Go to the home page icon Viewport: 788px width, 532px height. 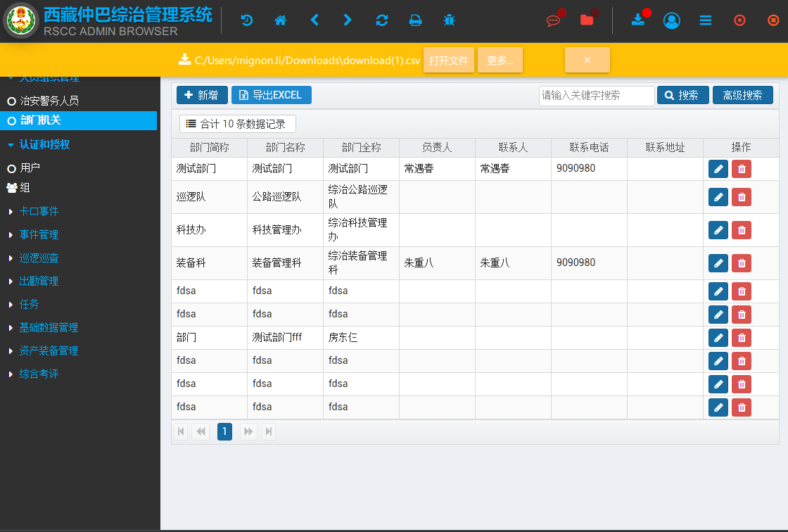click(x=281, y=20)
